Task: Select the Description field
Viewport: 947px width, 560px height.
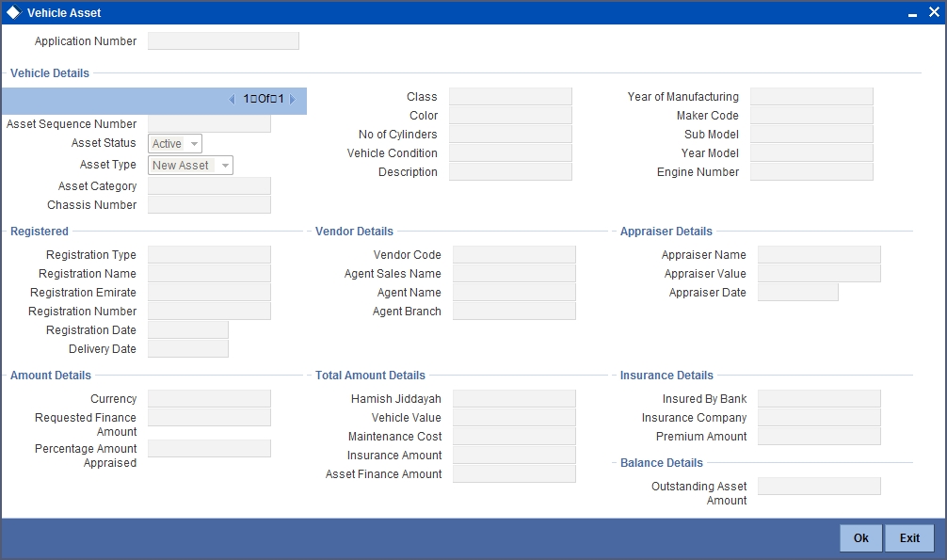Action: pos(510,171)
